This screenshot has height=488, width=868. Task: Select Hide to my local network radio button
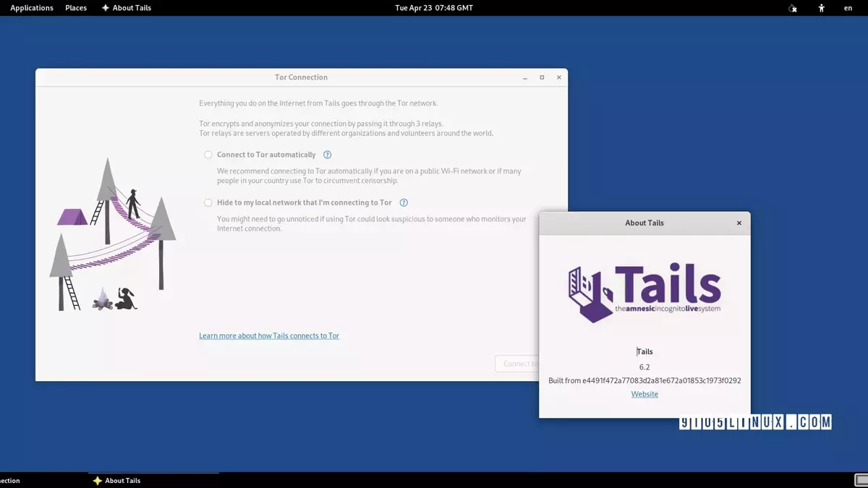[208, 203]
